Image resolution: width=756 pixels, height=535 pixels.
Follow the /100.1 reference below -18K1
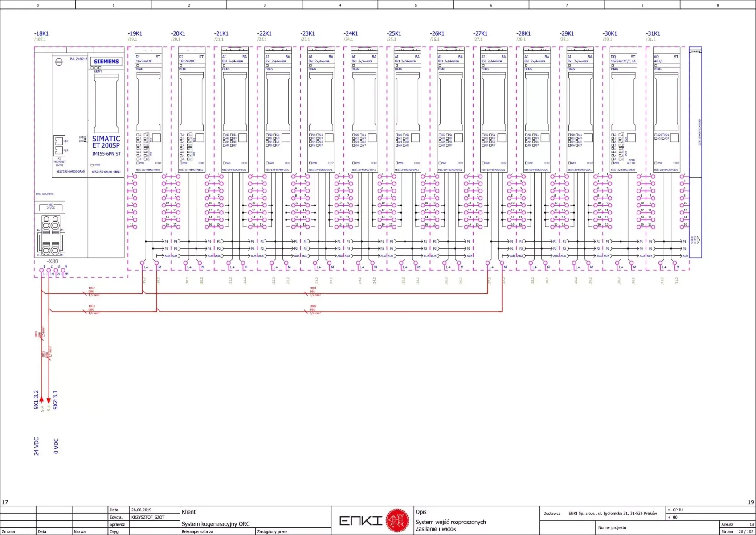[40, 39]
